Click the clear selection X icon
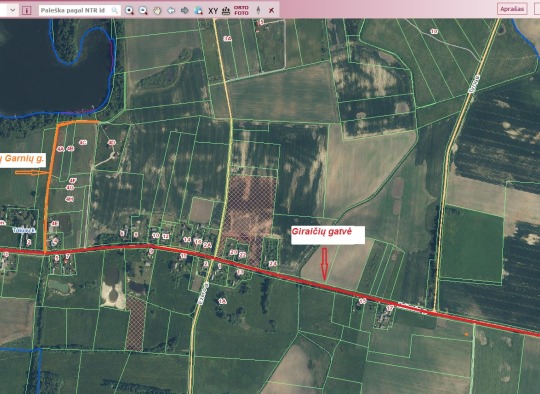Image resolution: width=540 pixels, height=394 pixels. [272, 10]
